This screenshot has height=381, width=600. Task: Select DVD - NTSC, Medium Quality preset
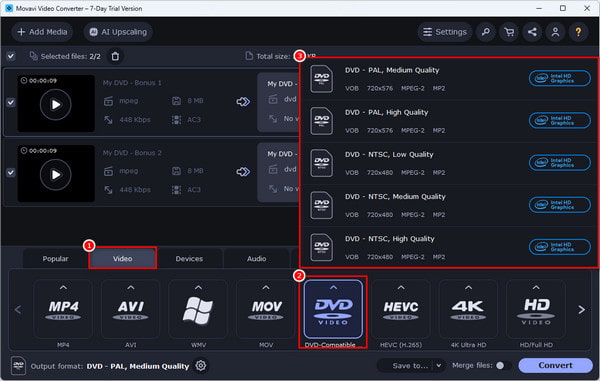(450, 205)
